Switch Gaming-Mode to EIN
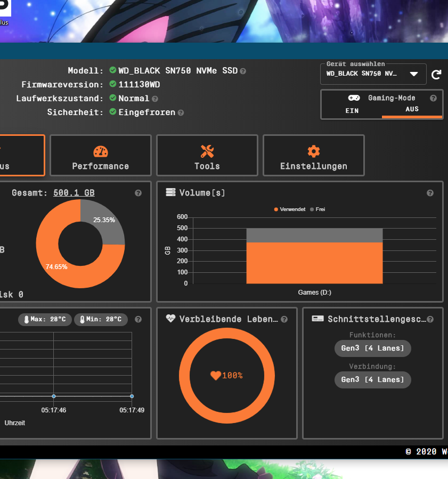 click(x=352, y=111)
